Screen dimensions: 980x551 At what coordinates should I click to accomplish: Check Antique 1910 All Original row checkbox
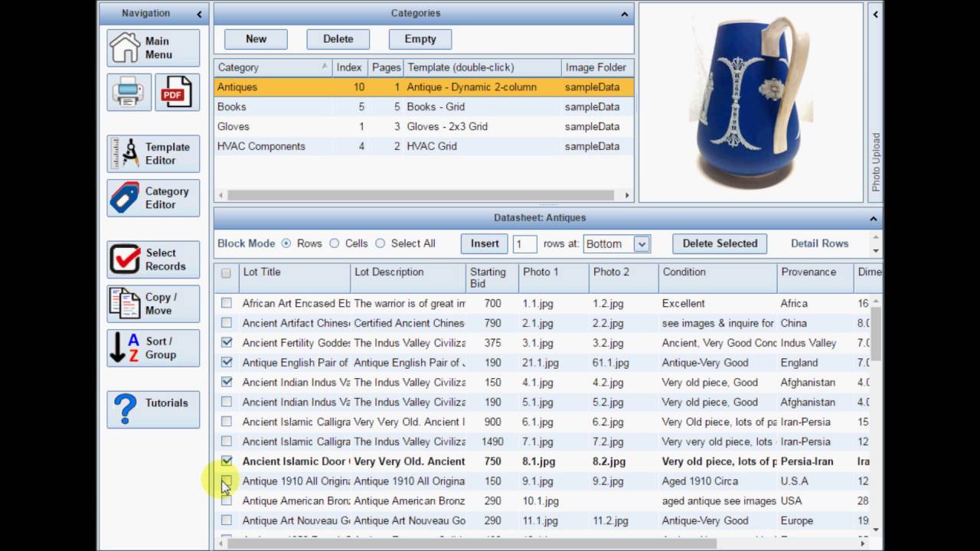pyautogui.click(x=227, y=481)
